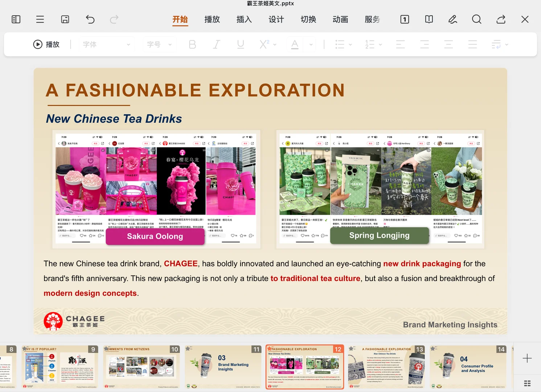The height and width of the screenshot is (392, 541).
Task: Open the 字号 font size dropdown
Action: coord(160,44)
